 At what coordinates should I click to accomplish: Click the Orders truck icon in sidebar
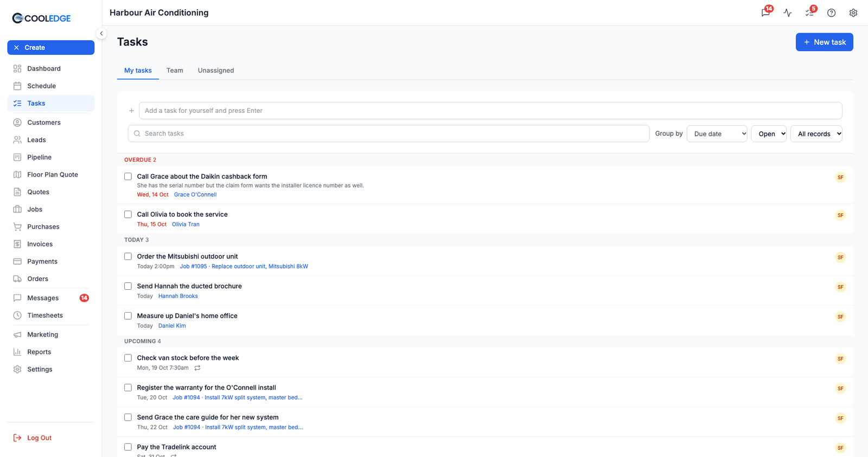17,279
